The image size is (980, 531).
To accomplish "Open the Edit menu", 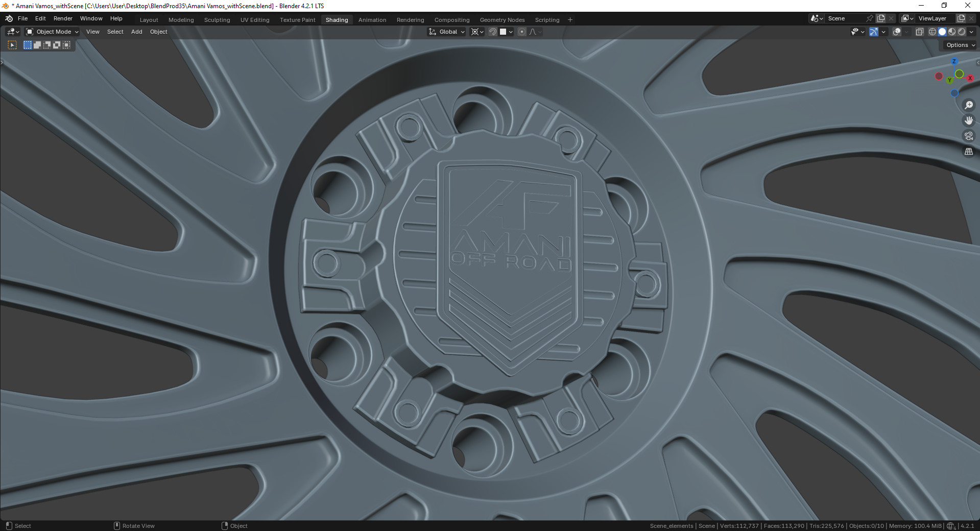I will [x=40, y=18].
